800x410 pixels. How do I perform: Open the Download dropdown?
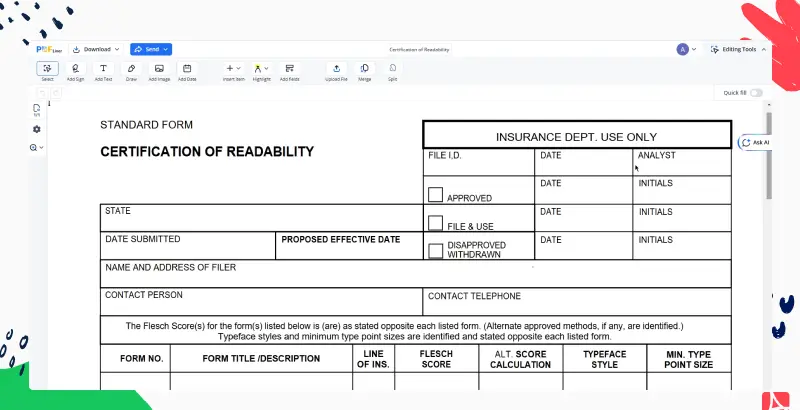click(x=96, y=49)
